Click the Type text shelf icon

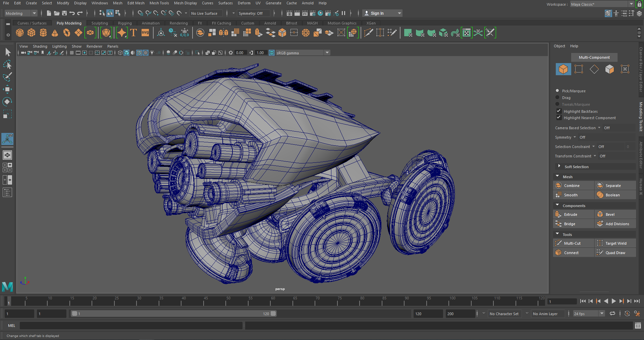tap(133, 33)
